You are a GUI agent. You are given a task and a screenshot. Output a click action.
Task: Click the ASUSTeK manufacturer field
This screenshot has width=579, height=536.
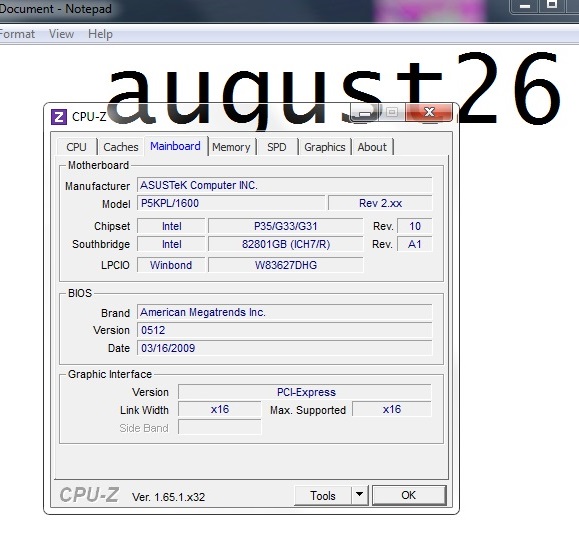(284, 185)
